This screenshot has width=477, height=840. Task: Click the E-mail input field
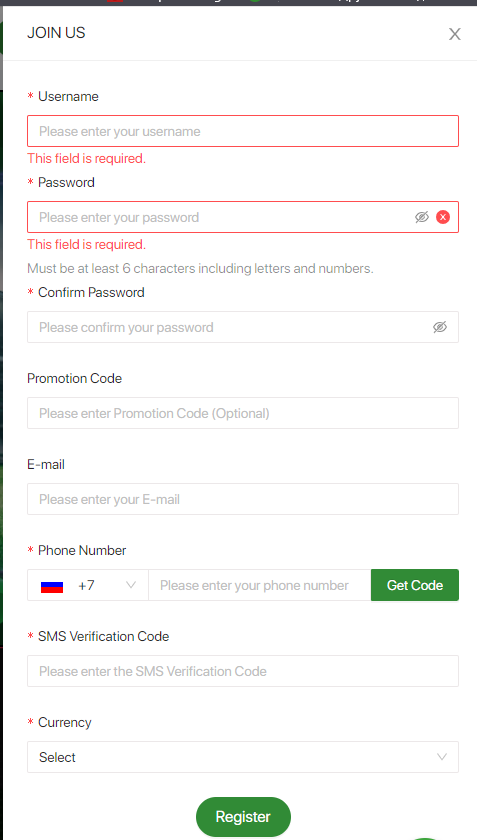[243, 499]
